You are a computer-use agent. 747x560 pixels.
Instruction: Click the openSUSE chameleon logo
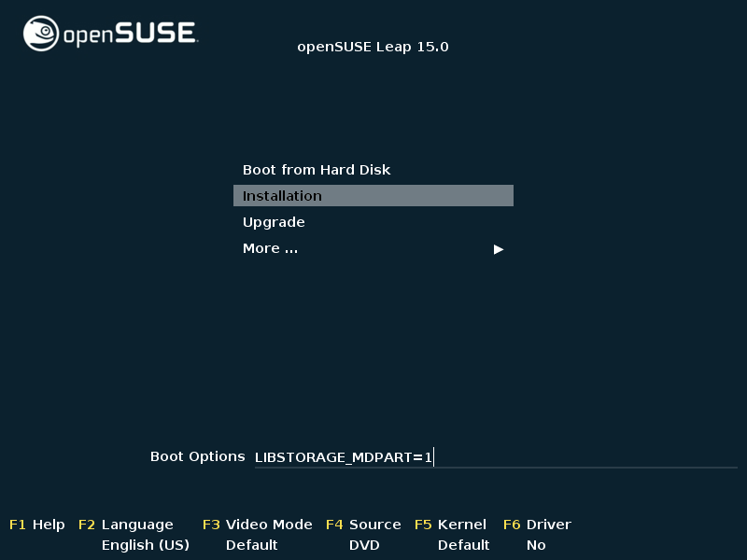click(41, 34)
